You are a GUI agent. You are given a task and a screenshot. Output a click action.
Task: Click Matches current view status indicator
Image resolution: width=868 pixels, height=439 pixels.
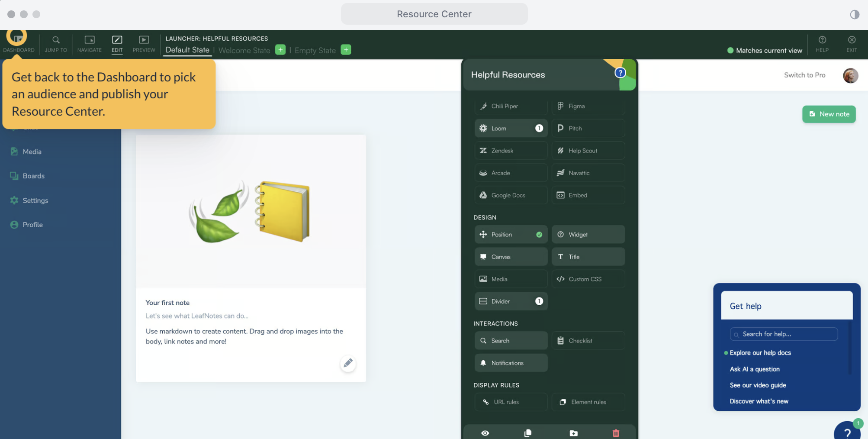tap(765, 50)
